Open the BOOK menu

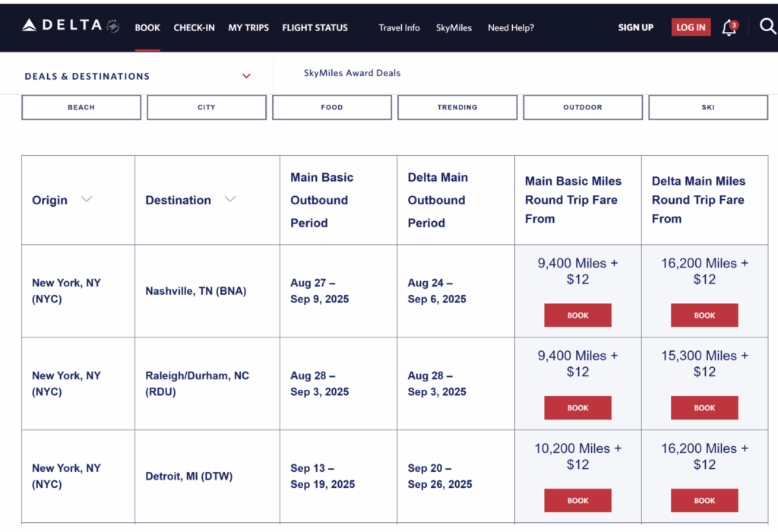pos(147,28)
